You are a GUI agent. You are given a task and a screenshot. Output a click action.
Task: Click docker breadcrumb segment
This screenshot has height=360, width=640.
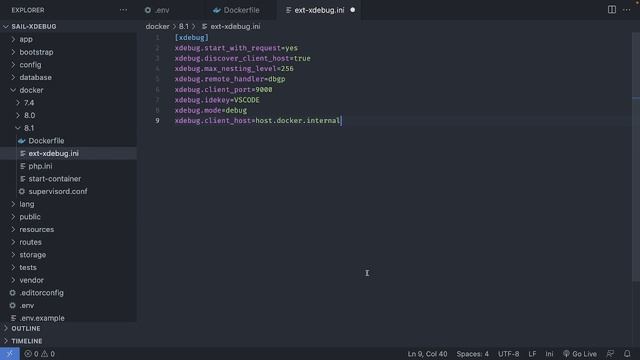(158, 27)
